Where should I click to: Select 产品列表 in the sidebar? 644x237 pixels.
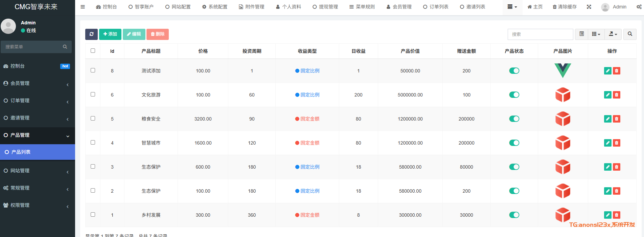[37, 152]
